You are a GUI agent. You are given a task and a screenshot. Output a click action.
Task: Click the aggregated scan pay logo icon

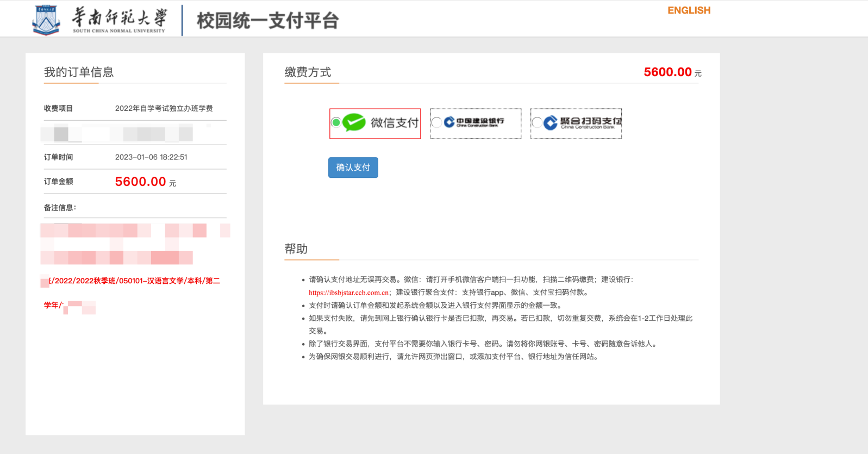coord(550,123)
